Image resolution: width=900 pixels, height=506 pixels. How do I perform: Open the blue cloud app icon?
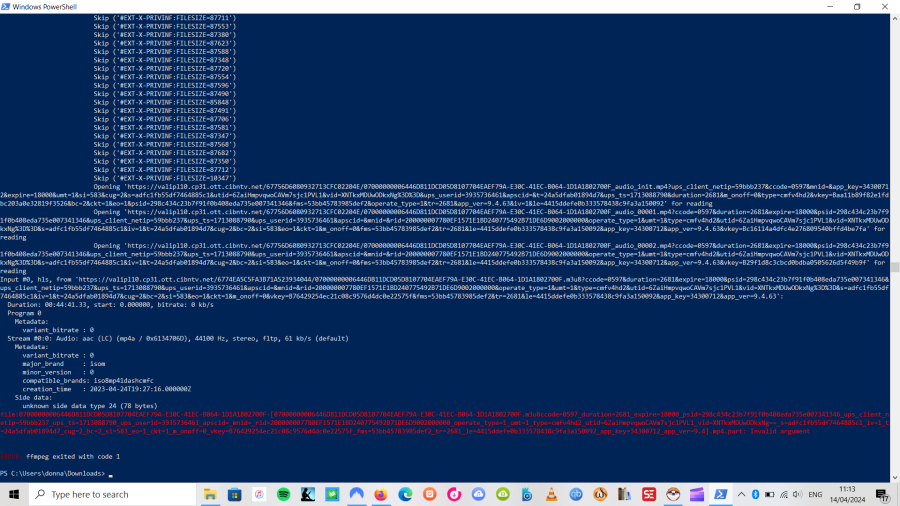coord(478,494)
